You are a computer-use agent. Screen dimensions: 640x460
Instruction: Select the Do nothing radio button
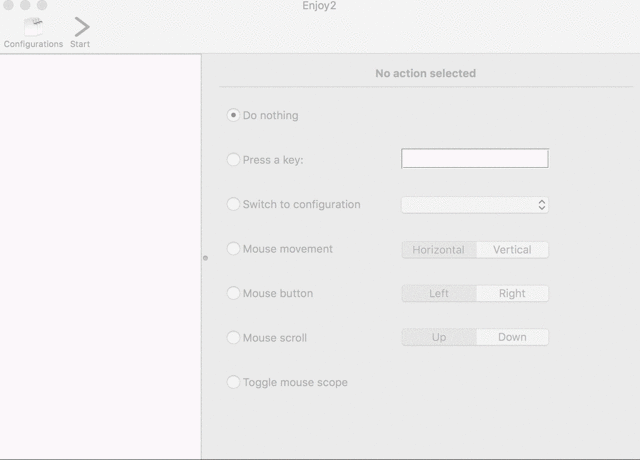point(233,115)
